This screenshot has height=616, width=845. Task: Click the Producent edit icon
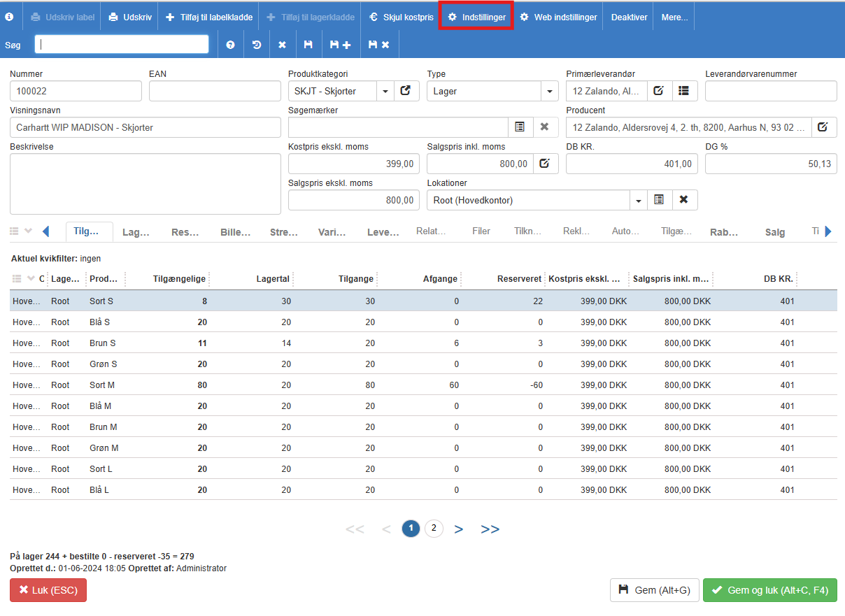[x=823, y=127]
